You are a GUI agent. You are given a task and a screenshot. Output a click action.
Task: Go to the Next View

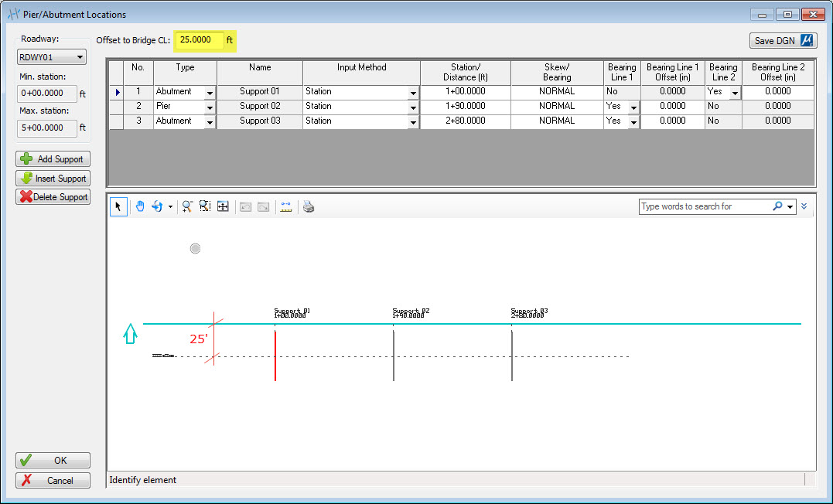tap(264, 206)
